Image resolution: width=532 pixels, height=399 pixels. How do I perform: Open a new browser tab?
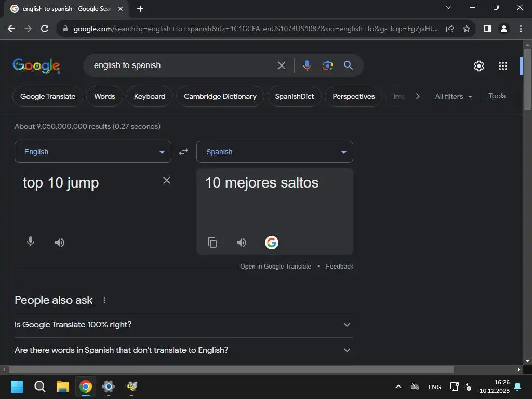coord(140,9)
